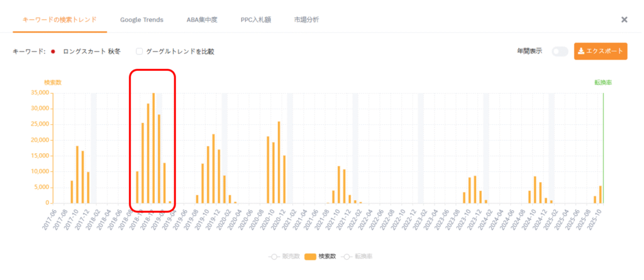Toggle the 販売数 legend marker
This screenshot has height=280, width=644.
pos(275,256)
